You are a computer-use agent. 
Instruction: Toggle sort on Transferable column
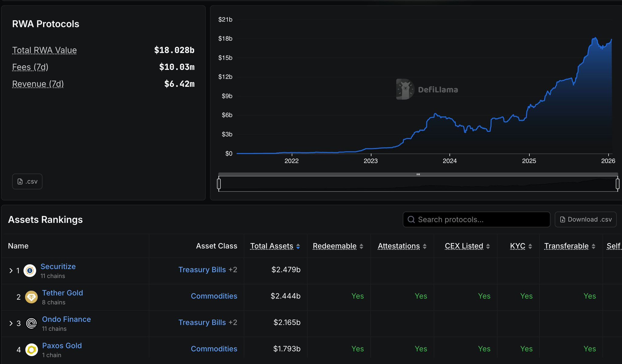click(x=593, y=246)
